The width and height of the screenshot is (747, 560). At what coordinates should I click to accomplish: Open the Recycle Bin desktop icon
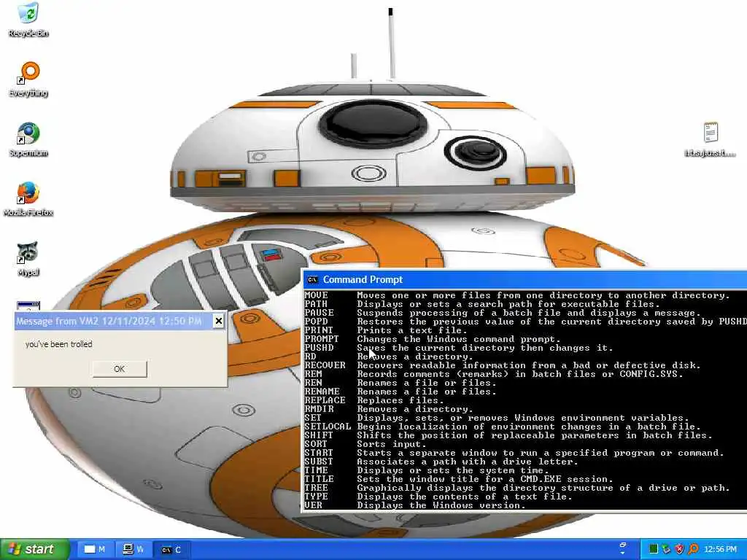click(x=28, y=19)
